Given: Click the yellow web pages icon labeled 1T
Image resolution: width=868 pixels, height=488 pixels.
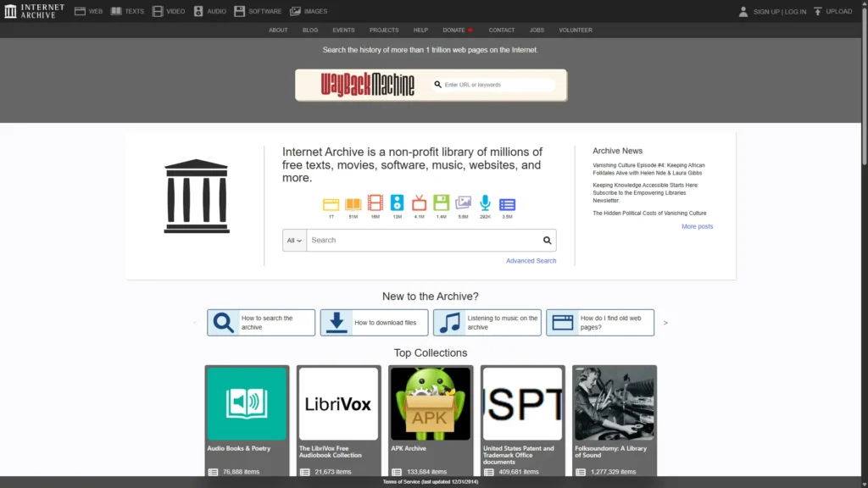Looking at the screenshot, I should (331, 204).
